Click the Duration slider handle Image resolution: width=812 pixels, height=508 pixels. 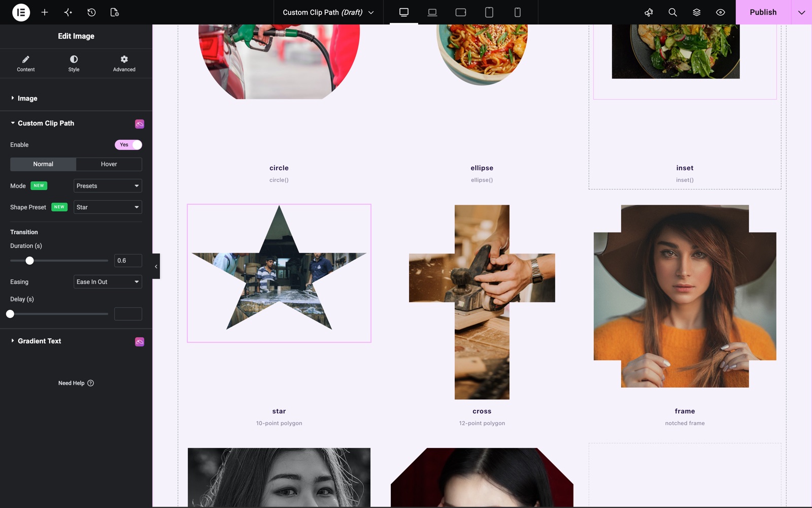29,261
